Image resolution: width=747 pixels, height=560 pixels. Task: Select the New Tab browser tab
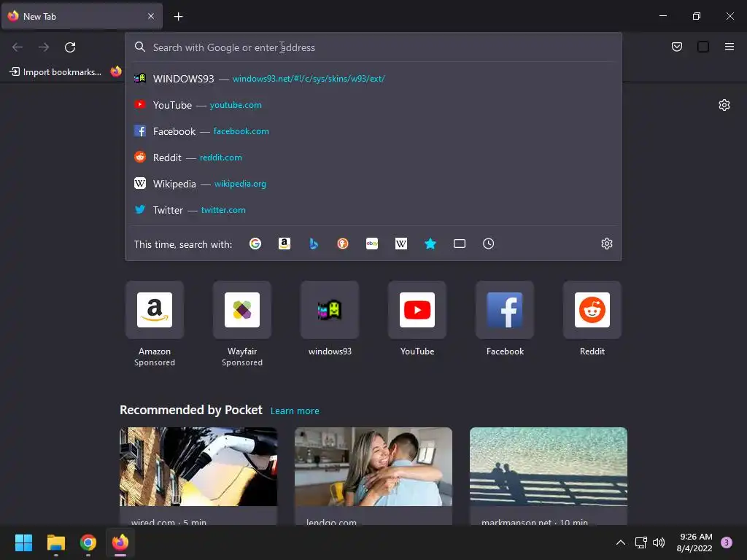(x=82, y=17)
